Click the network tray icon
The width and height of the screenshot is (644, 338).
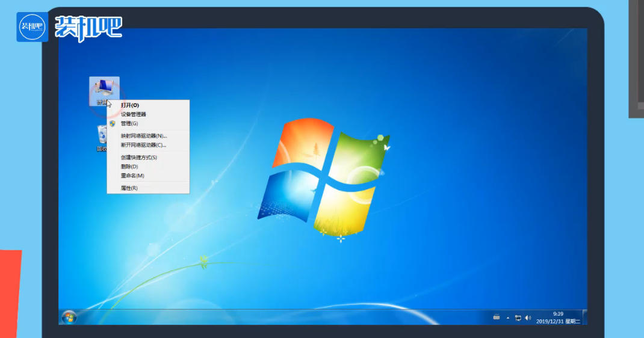518,318
